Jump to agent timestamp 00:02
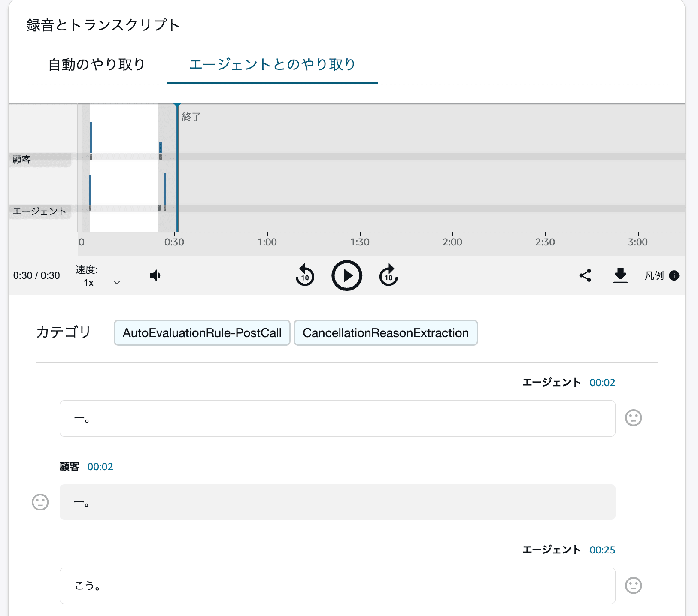698x616 pixels. click(602, 383)
